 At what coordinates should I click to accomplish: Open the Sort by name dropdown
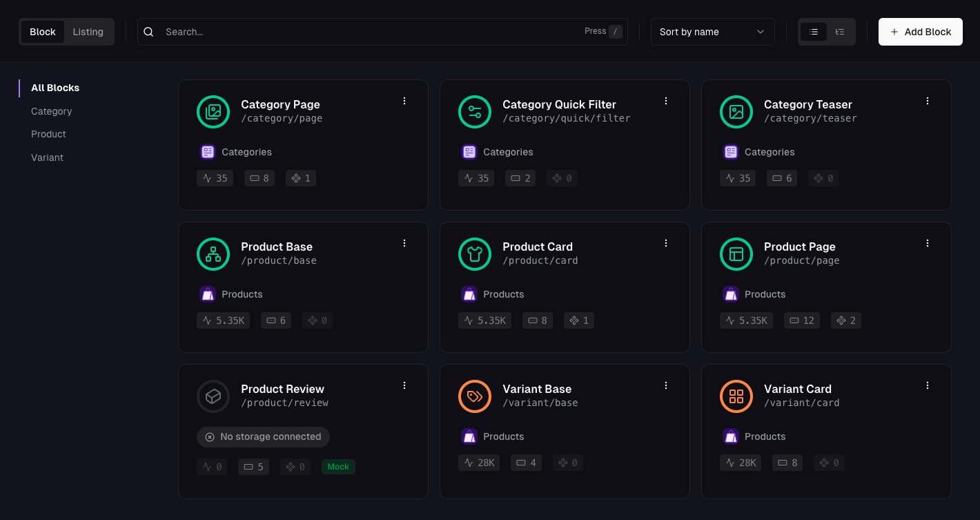[712, 31]
